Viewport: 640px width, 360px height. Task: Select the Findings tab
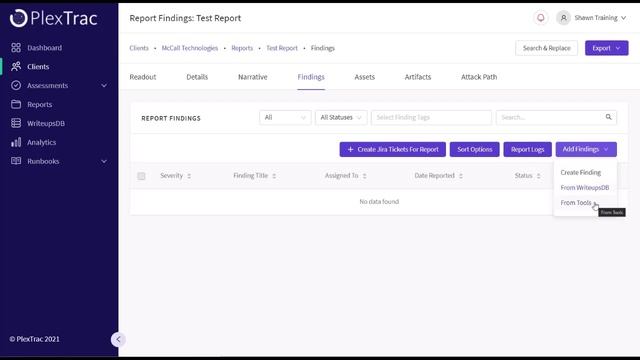[311, 77]
